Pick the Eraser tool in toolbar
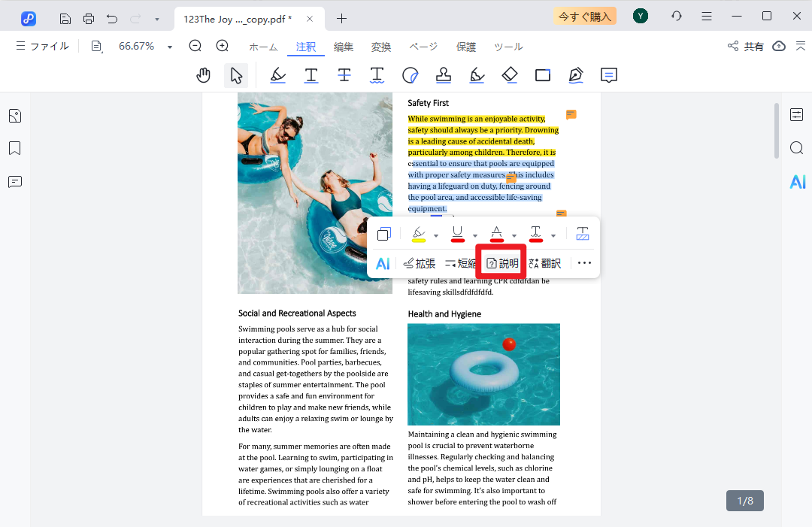Screen dimensions: 812x527 510,75
